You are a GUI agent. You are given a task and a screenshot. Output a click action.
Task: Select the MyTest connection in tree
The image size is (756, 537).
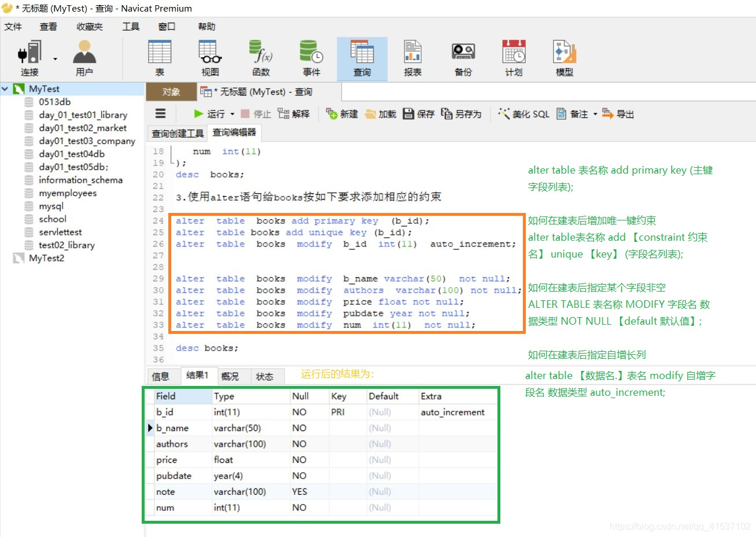pyautogui.click(x=44, y=89)
